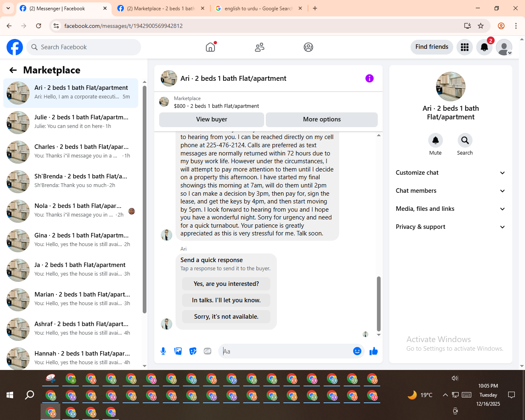Open Marian's conversation in the list

point(71,299)
